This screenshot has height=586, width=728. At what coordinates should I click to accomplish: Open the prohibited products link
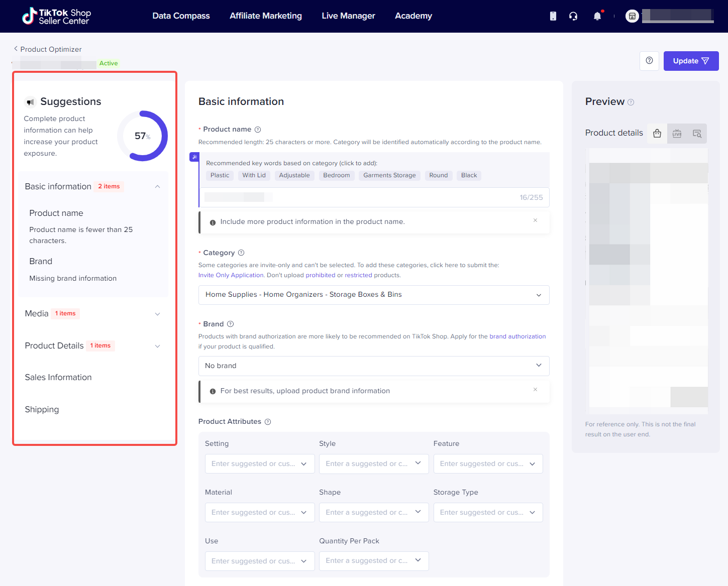pyautogui.click(x=320, y=275)
